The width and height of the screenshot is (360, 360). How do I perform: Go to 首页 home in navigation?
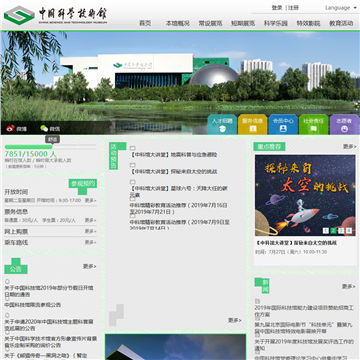click(145, 23)
